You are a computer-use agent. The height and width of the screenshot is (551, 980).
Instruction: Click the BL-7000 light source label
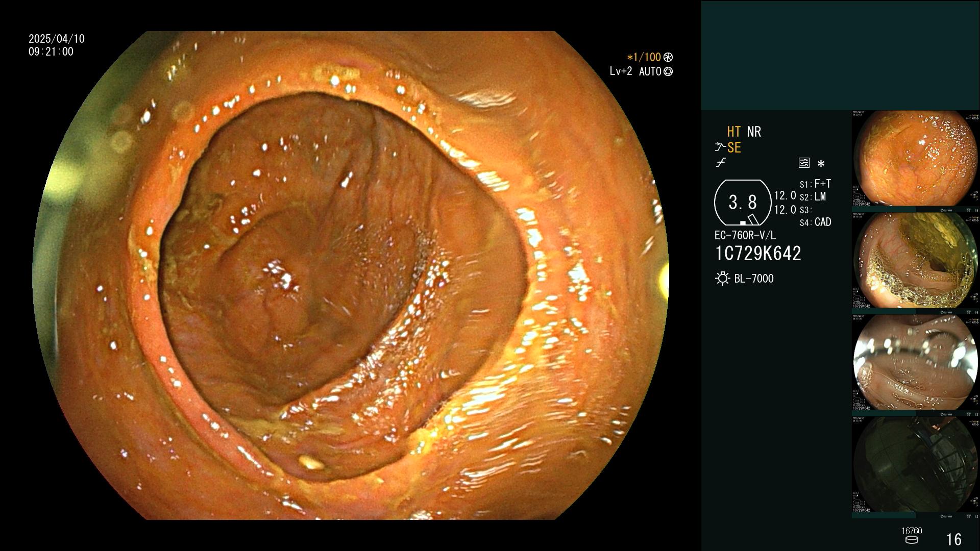click(754, 279)
